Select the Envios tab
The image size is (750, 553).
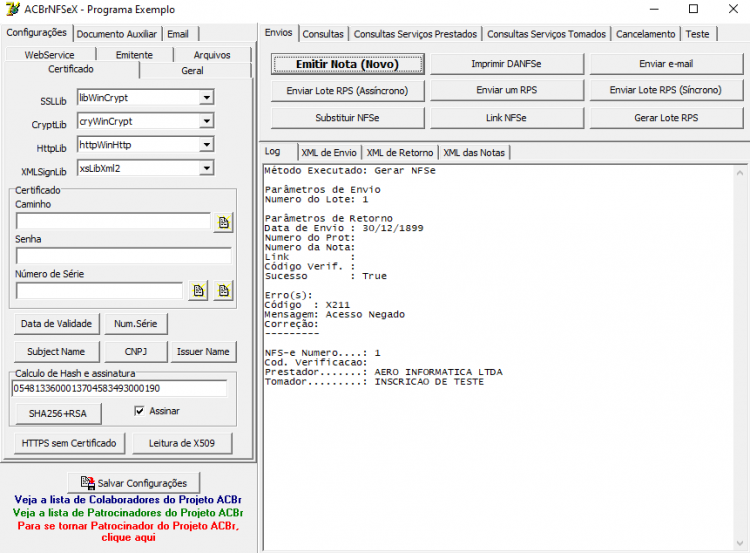pos(278,33)
